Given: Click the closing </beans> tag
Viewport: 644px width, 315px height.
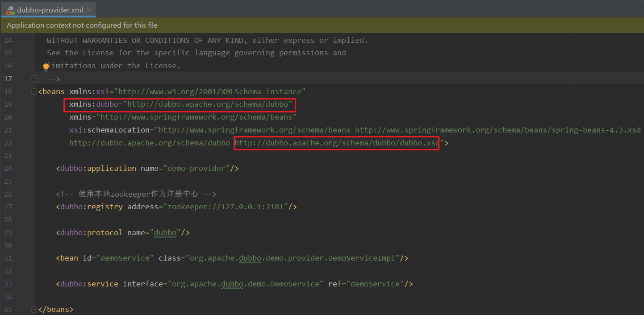Looking at the screenshot, I should 56,309.
